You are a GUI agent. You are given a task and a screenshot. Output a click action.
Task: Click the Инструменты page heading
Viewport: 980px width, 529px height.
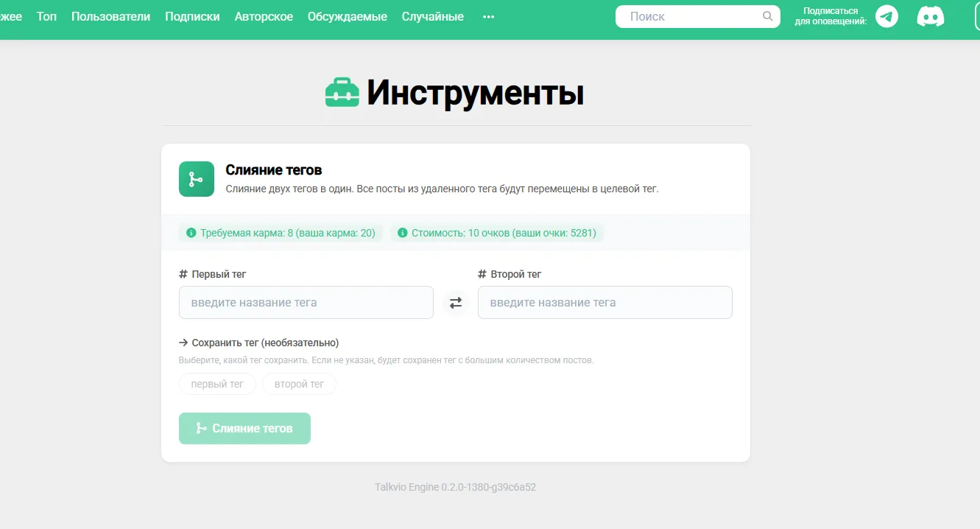tap(476, 94)
